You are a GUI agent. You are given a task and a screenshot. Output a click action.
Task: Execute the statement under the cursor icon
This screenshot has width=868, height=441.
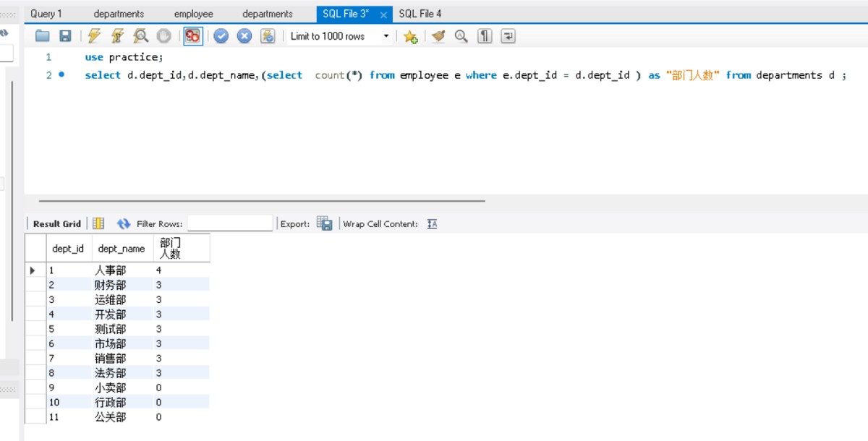(x=117, y=36)
